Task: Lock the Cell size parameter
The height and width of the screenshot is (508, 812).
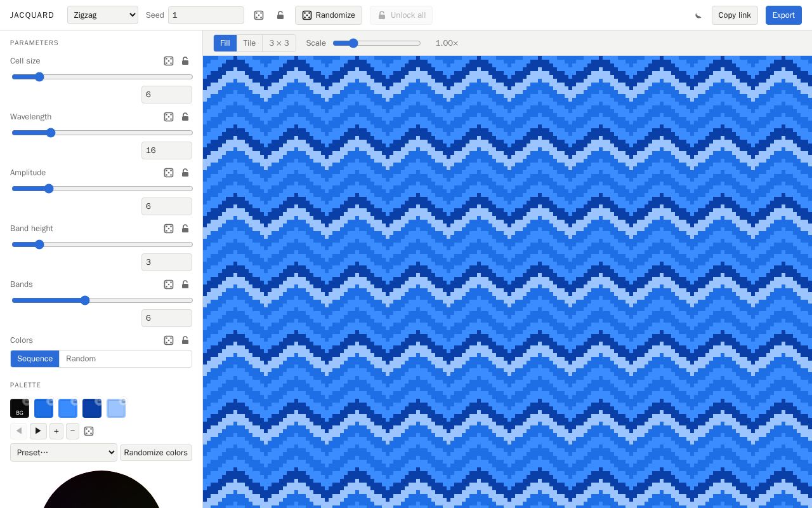Action: point(185,61)
